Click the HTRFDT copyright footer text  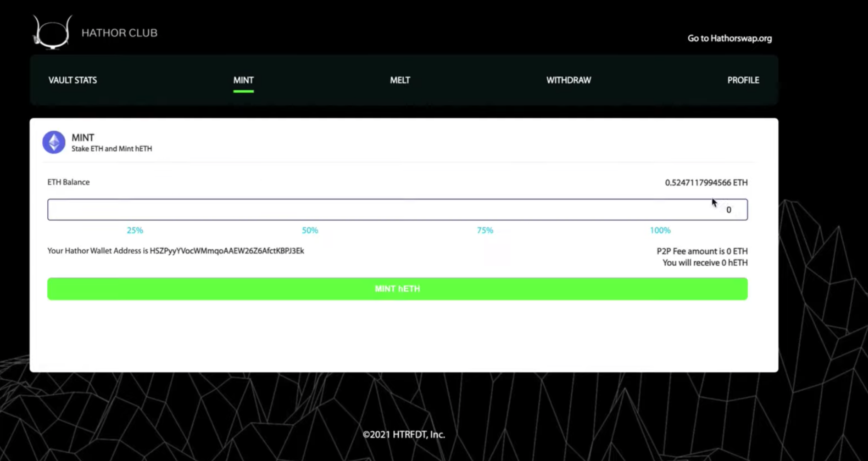tap(404, 434)
